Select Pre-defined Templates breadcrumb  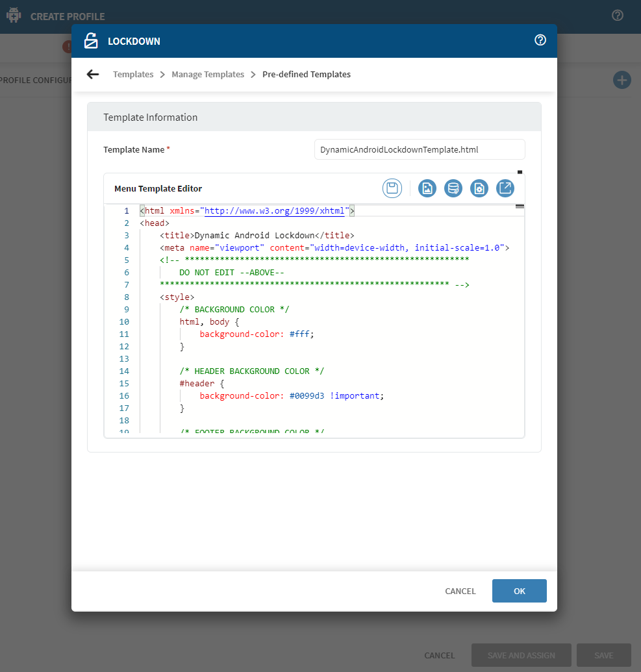point(306,75)
